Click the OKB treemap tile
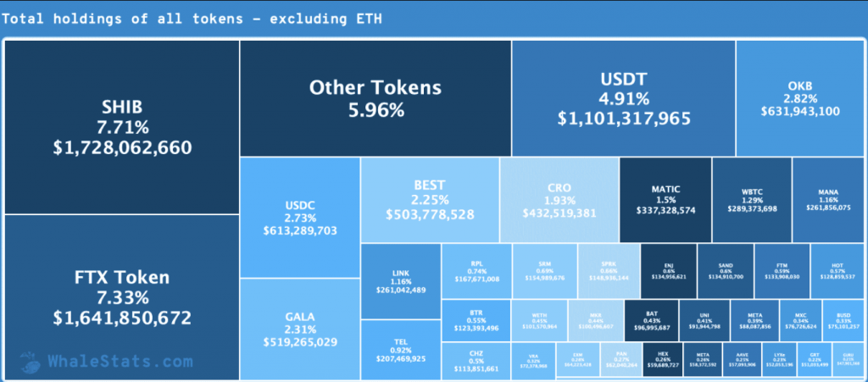868x382 pixels. 799,99
